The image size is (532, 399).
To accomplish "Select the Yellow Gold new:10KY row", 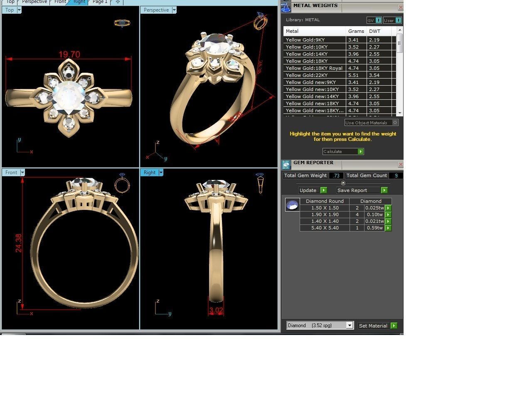I will [x=340, y=89].
